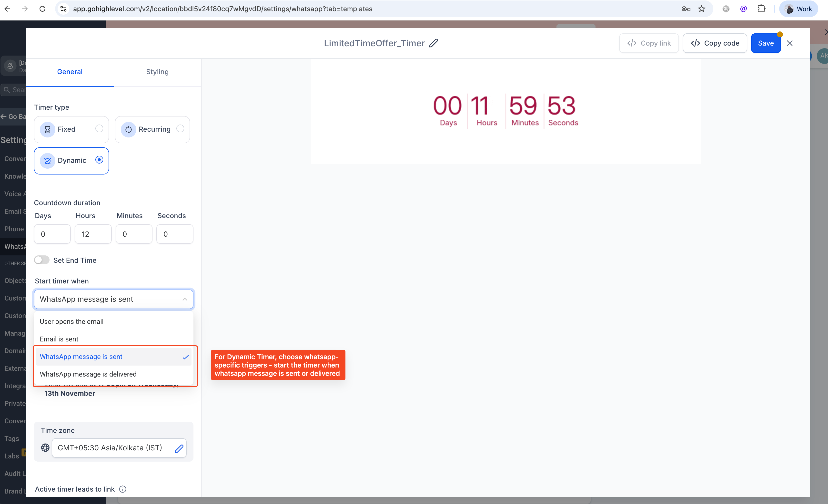Image resolution: width=828 pixels, height=504 pixels.
Task: Click the Fixed timer hourglass icon
Action: coord(47,129)
